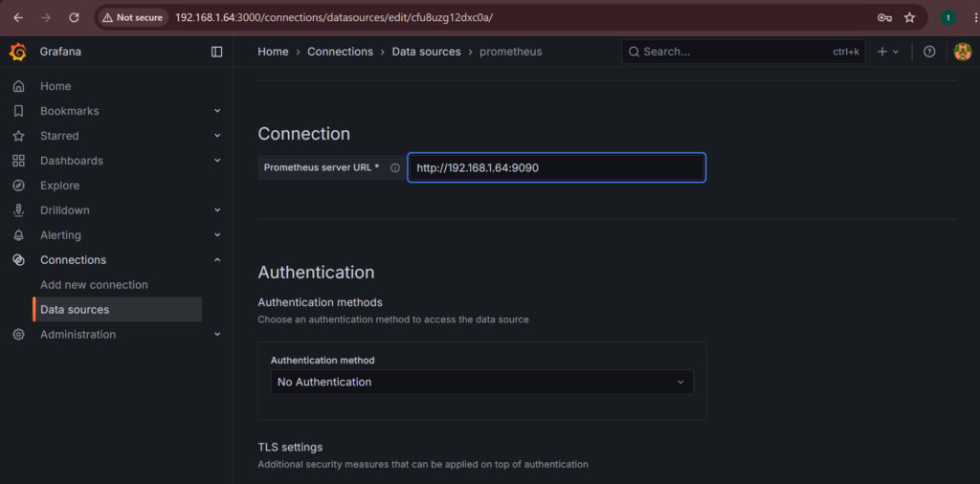Click Home breadcrumb link
980x484 pixels.
click(273, 52)
